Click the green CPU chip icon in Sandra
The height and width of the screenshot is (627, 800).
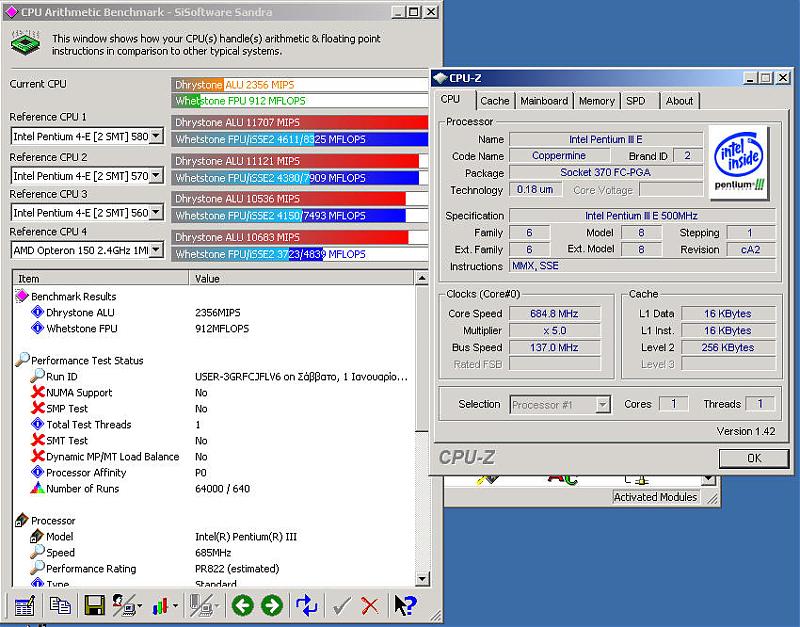26,42
